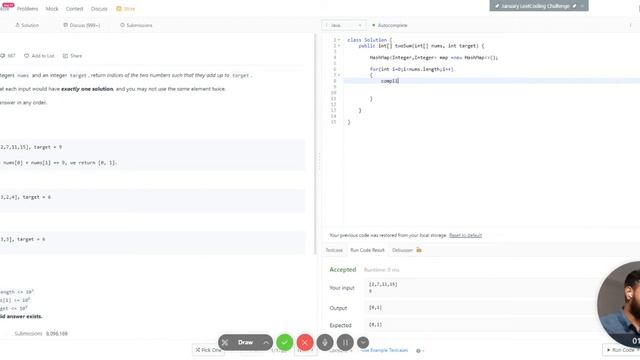Screen dimensions: 640x360
Task: Click the presenter webcam bubble
Action: coord(619,304)
